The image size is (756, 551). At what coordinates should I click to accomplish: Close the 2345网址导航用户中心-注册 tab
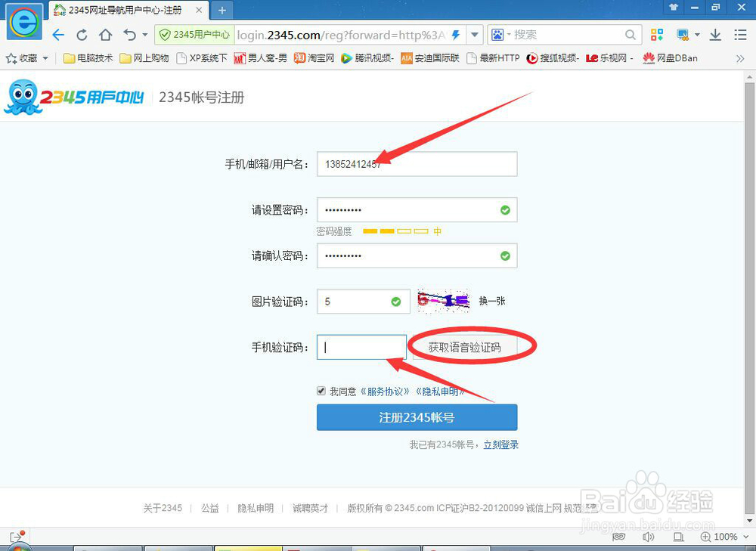[199, 10]
